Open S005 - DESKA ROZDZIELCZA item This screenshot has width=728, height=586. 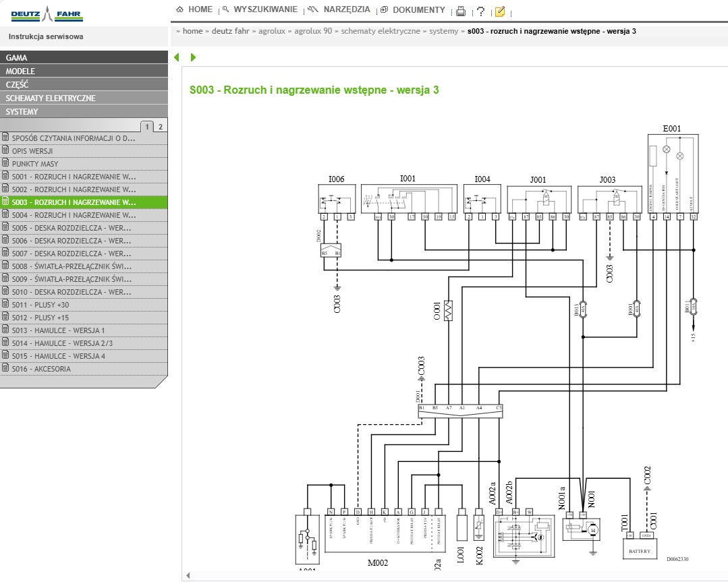(x=84, y=228)
